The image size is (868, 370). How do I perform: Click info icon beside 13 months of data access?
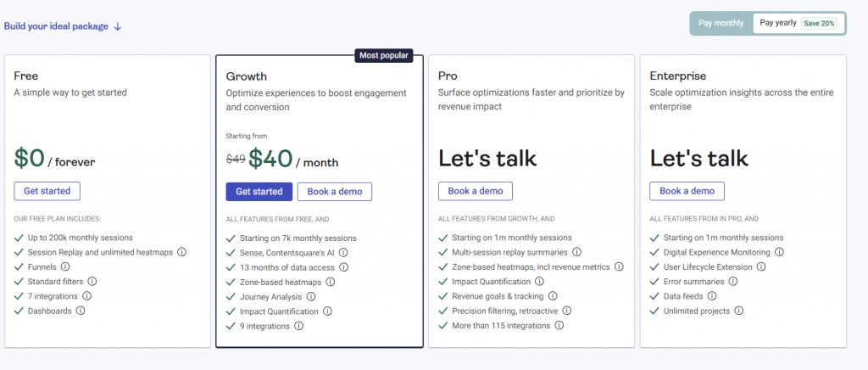click(343, 267)
